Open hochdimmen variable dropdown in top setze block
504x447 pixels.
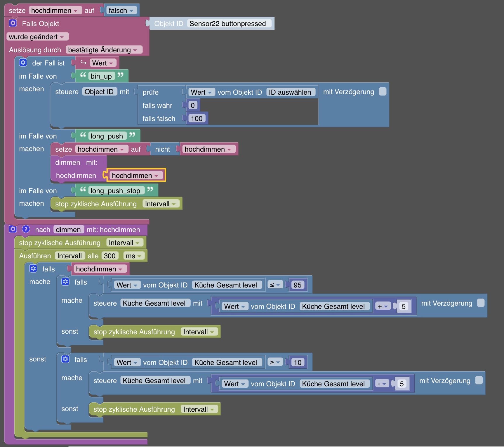point(55,11)
